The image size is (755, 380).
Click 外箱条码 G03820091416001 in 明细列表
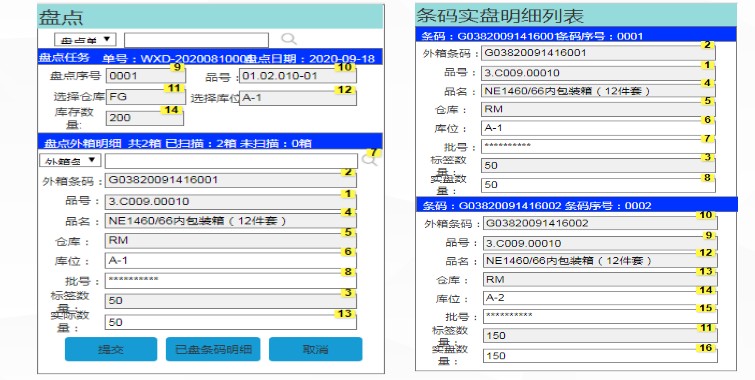(x=598, y=53)
